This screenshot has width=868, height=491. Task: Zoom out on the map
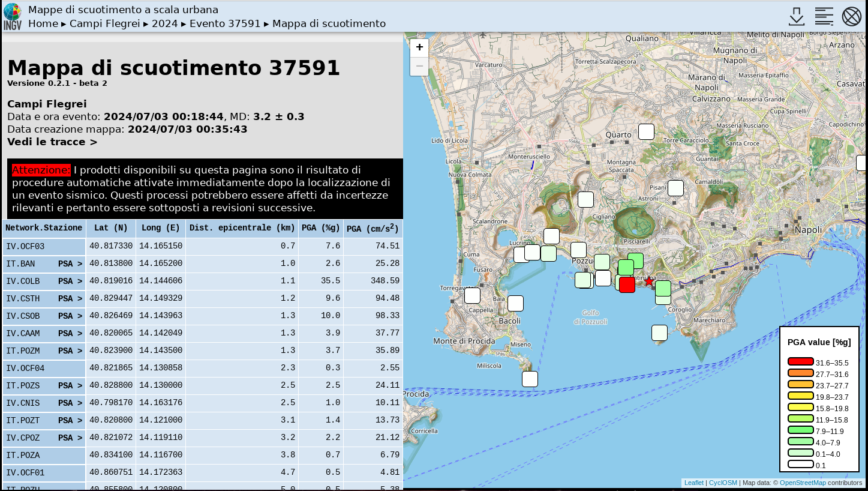click(x=419, y=66)
